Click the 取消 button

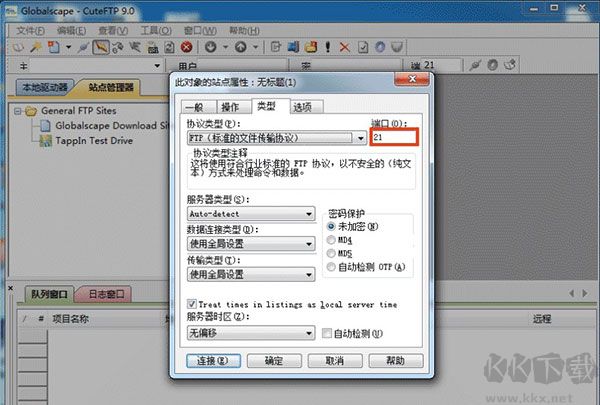pos(335,361)
